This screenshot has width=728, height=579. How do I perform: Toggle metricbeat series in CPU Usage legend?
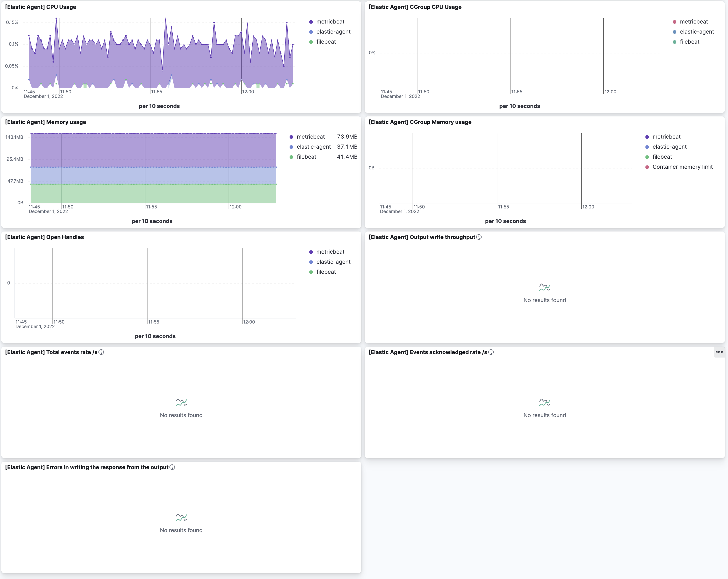[330, 22]
